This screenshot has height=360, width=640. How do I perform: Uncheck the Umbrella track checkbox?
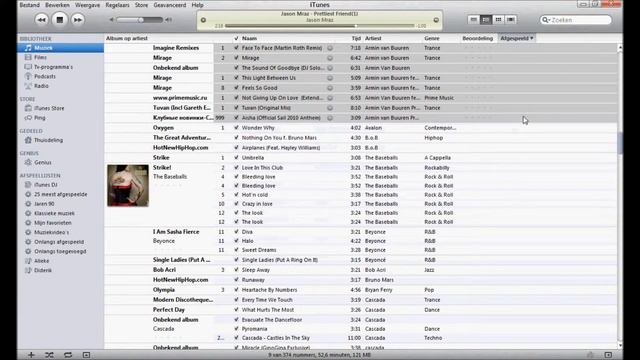(x=236, y=158)
